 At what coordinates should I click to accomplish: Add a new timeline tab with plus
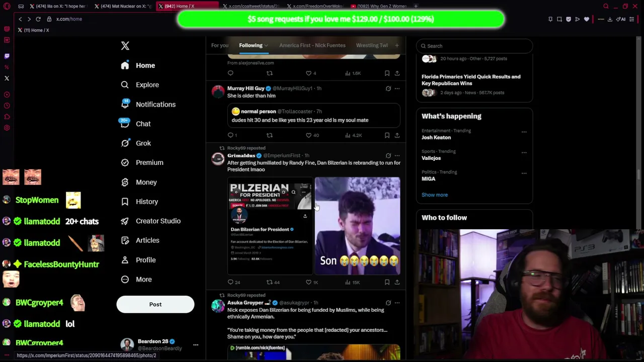[397, 46]
